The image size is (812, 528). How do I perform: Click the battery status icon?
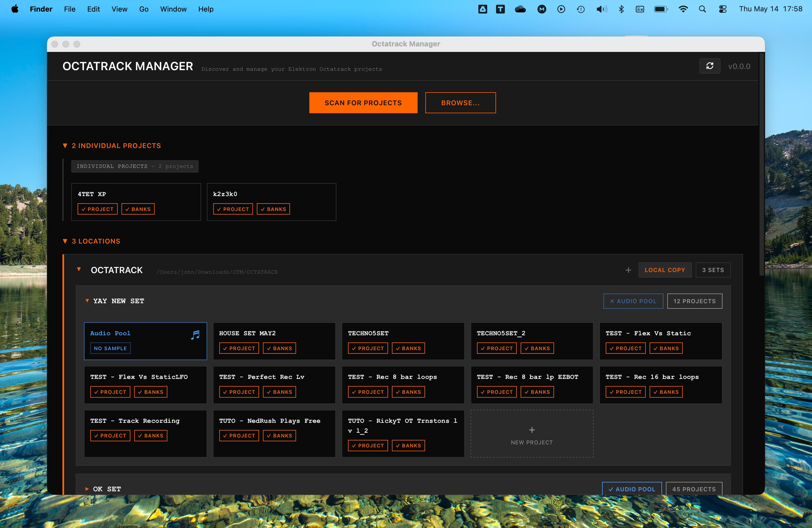tap(661, 9)
